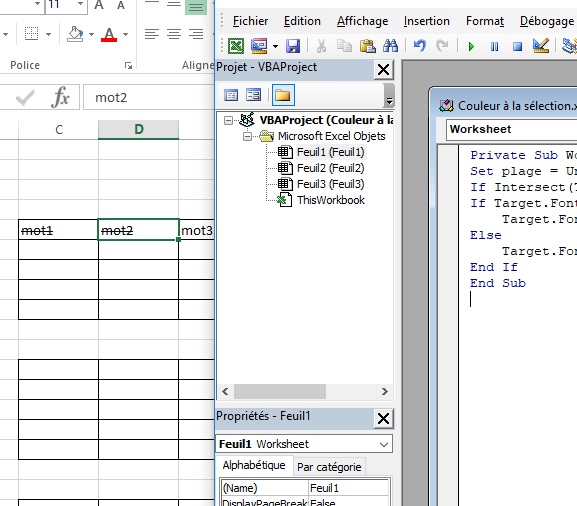The height and width of the screenshot is (506, 577).
Task: Toggle Folders icon in Project panel
Action: [283, 95]
